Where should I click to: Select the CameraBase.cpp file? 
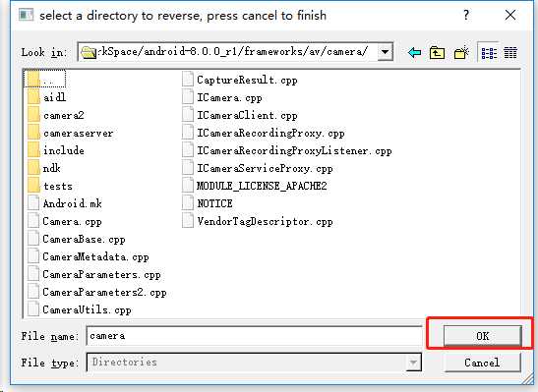point(77,239)
